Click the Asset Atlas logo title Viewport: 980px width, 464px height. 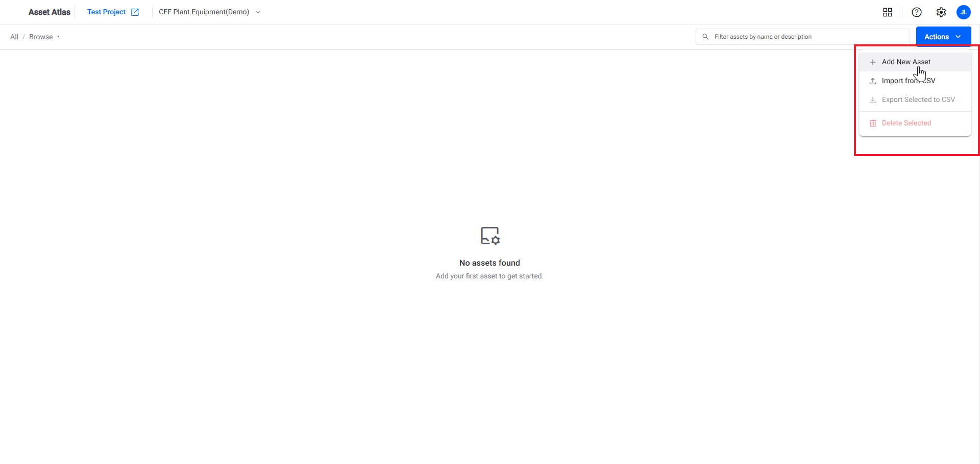pyautogui.click(x=50, y=12)
